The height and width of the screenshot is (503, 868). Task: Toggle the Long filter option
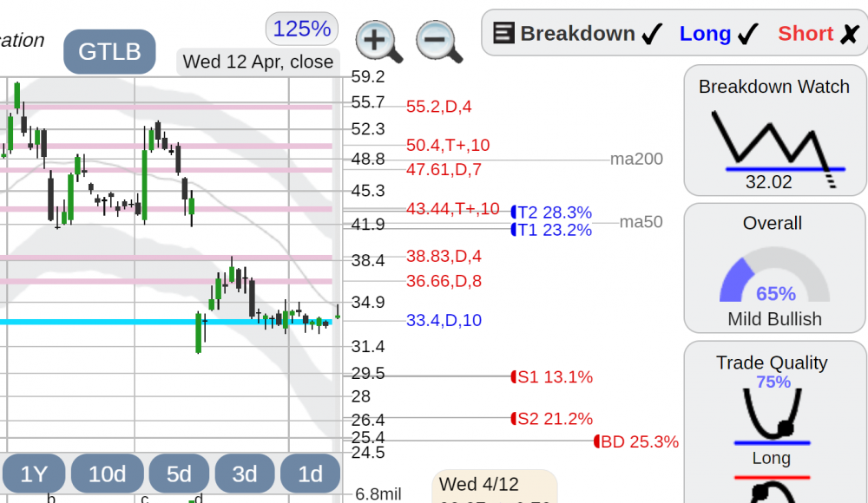point(719,34)
